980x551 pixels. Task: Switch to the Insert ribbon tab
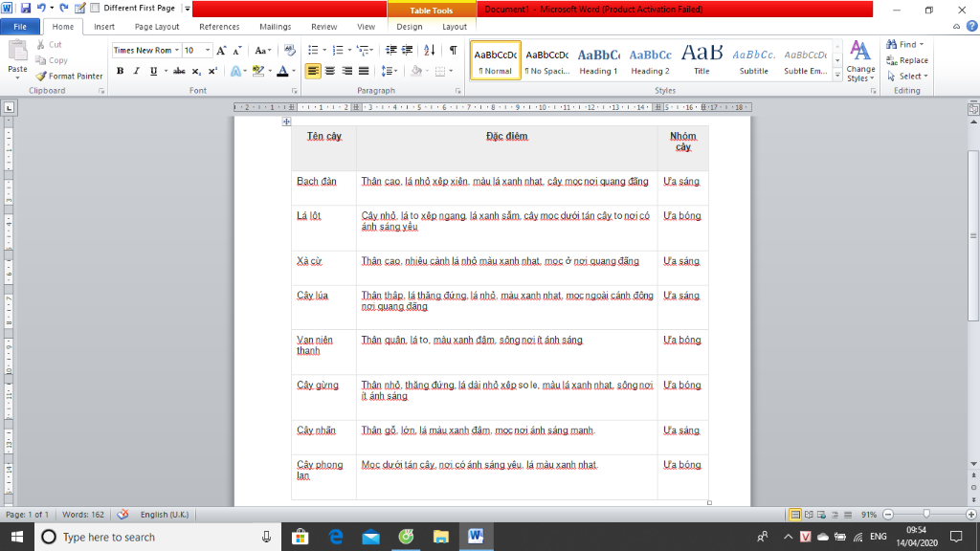pos(104,27)
